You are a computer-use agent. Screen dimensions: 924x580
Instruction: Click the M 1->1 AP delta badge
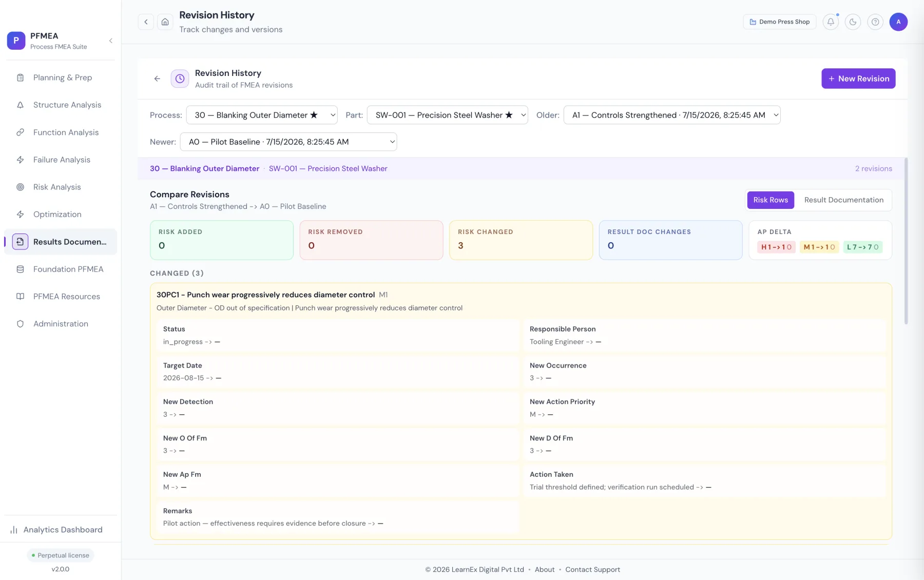(819, 247)
